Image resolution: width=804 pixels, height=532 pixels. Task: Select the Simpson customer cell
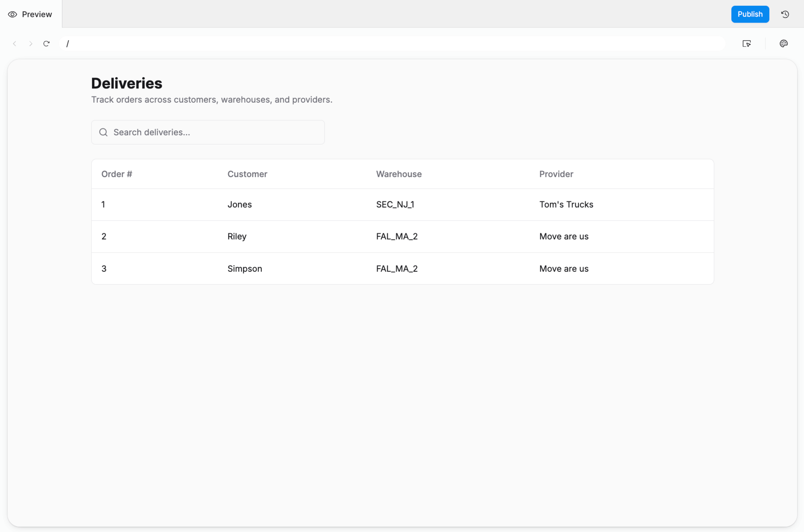point(244,269)
